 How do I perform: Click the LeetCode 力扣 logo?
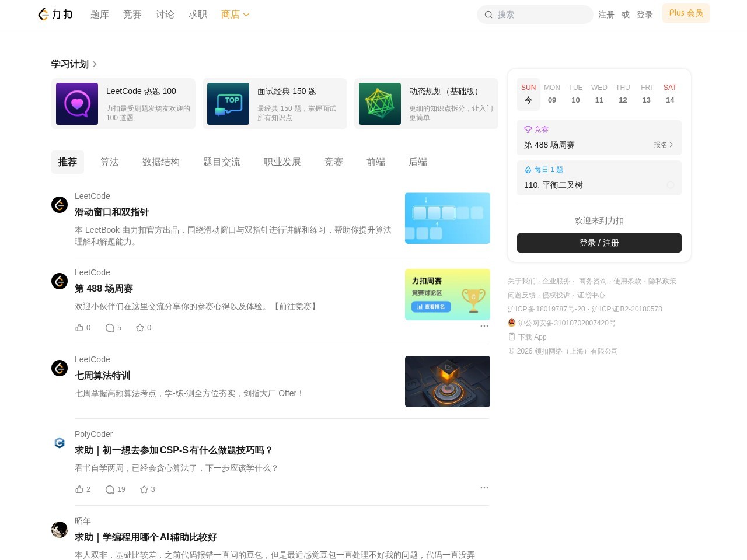point(55,15)
